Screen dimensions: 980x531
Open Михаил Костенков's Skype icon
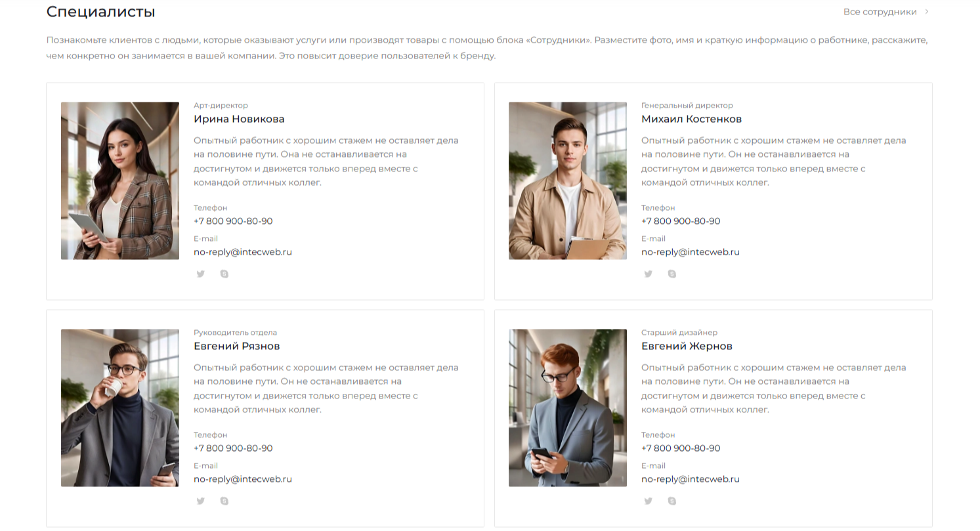(672, 274)
